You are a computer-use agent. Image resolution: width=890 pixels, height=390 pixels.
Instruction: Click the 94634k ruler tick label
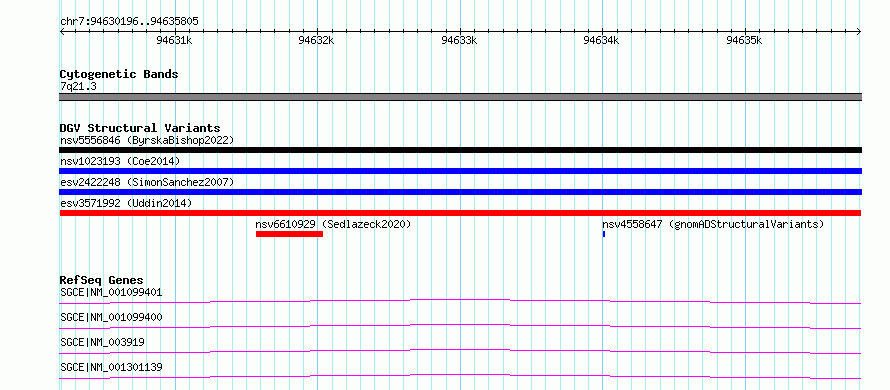coord(602,40)
